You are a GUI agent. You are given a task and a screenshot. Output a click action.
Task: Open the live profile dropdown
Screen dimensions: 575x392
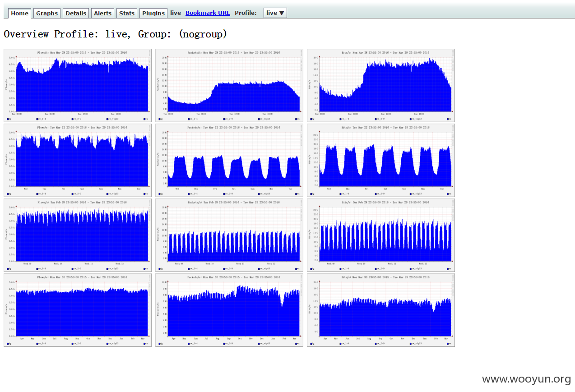(x=275, y=13)
